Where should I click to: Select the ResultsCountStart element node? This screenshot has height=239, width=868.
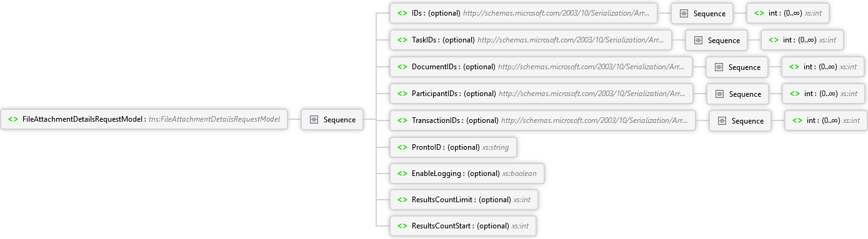tap(463, 226)
